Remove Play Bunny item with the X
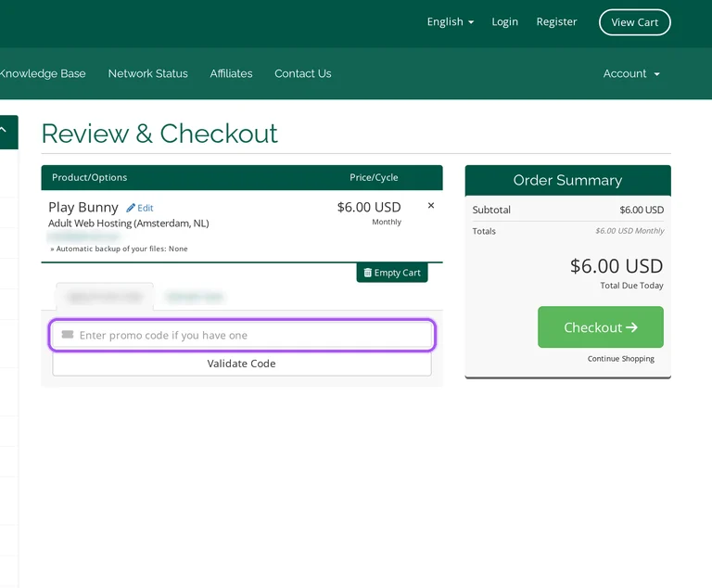This screenshot has height=588, width=712. (431, 205)
